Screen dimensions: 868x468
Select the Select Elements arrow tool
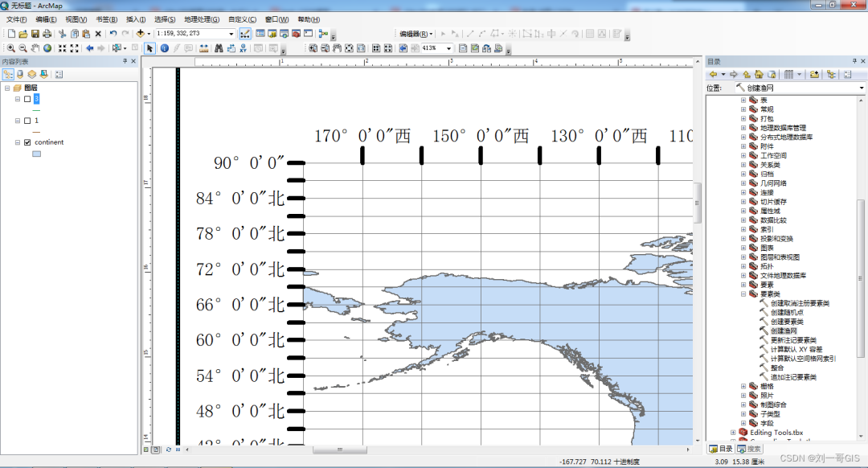click(x=149, y=48)
